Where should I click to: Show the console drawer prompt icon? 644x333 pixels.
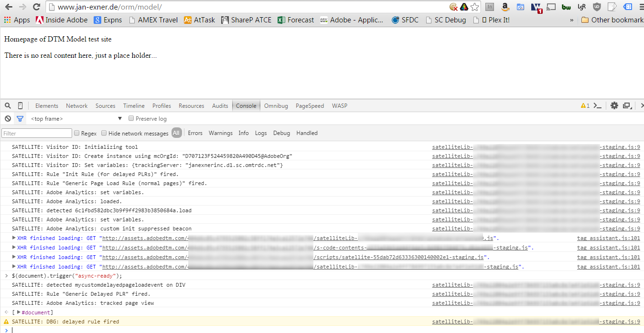[597, 106]
